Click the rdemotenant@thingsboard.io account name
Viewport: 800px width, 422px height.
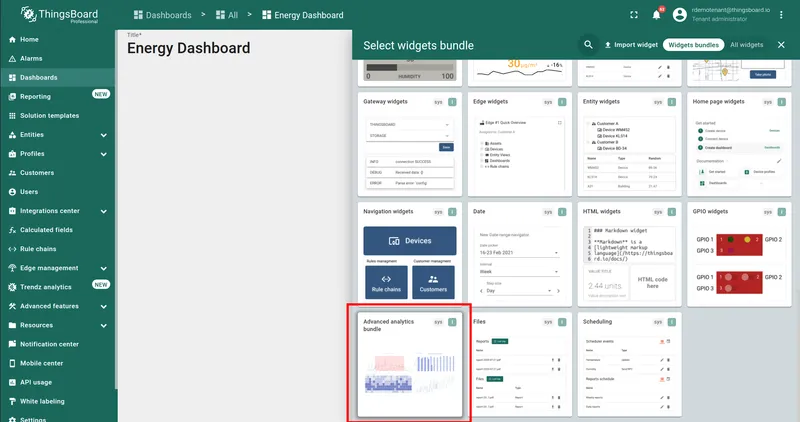(x=731, y=10)
